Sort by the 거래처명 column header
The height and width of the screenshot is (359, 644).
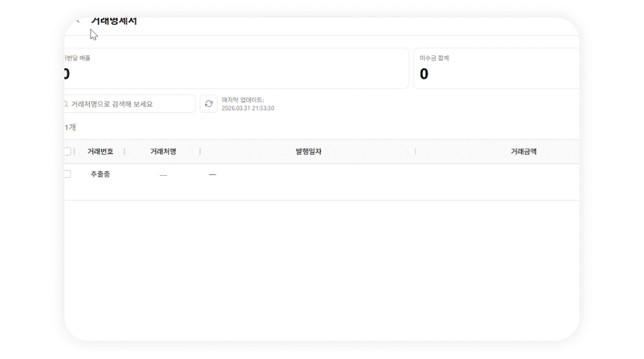click(x=162, y=152)
